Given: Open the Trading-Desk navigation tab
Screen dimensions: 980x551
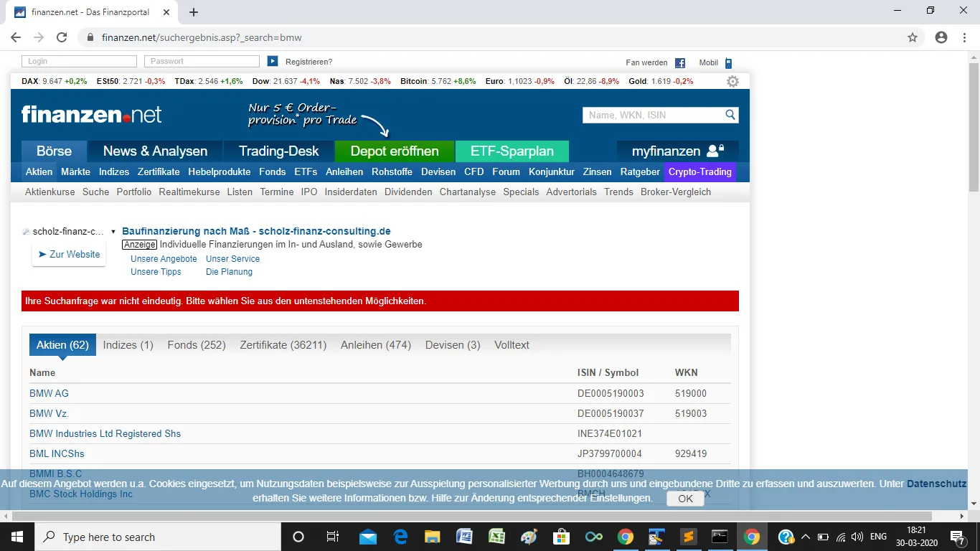Looking at the screenshot, I should (278, 151).
